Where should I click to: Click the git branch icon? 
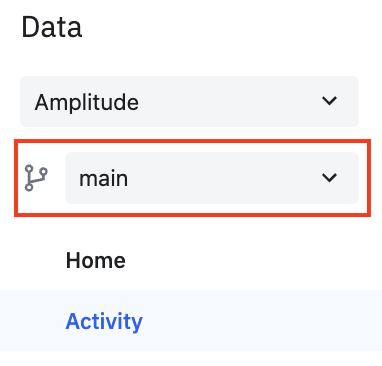tap(36, 178)
